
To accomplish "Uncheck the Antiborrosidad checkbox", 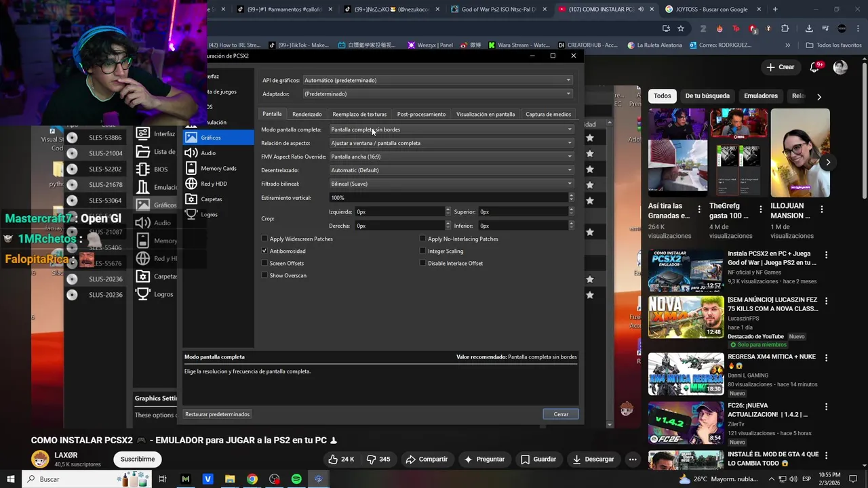I will pyautogui.click(x=264, y=251).
